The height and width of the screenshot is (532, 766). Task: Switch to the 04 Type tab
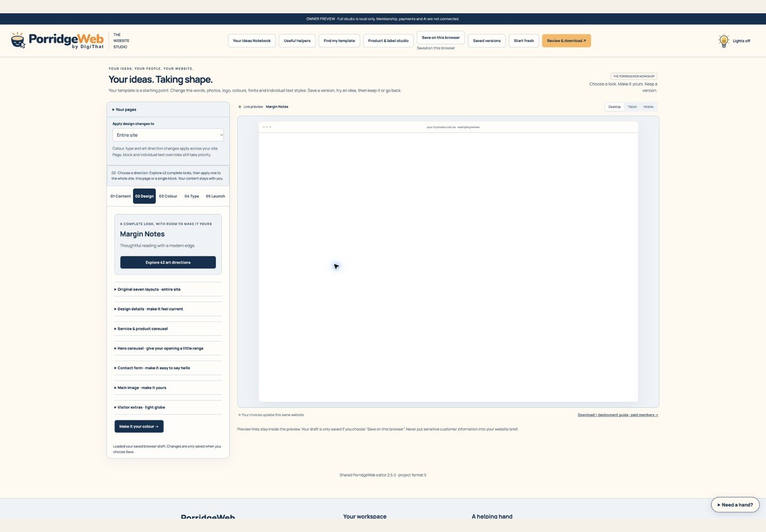click(x=191, y=196)
